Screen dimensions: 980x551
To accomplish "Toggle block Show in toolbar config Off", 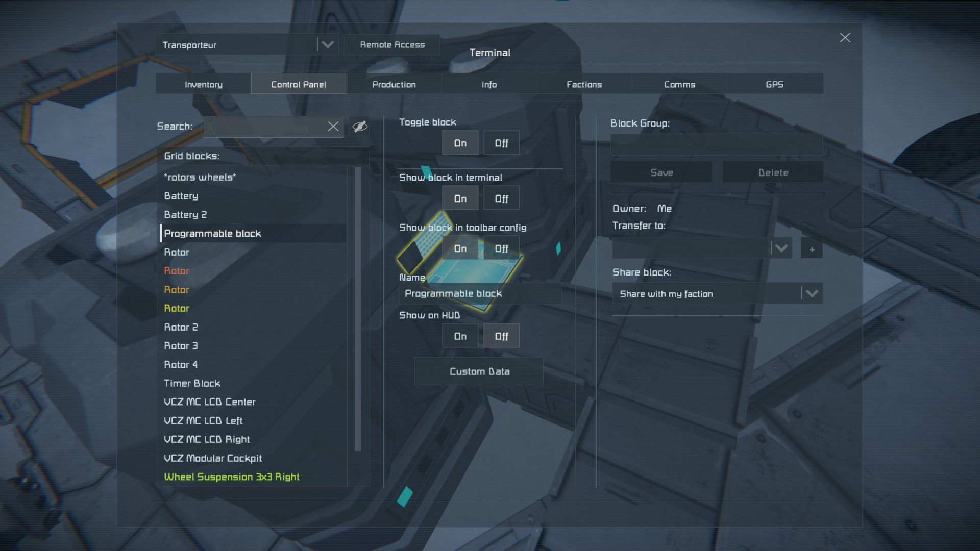I will 501,248.
